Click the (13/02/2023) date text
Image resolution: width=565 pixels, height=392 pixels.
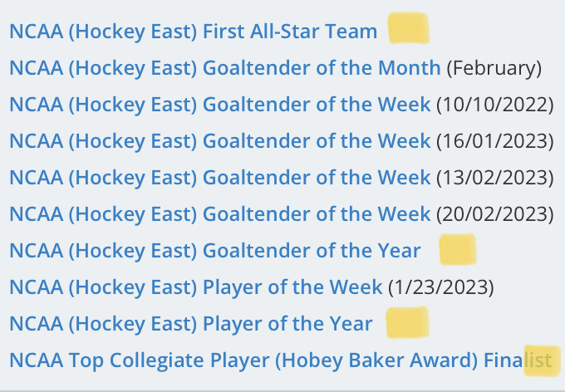coord(495,178)
